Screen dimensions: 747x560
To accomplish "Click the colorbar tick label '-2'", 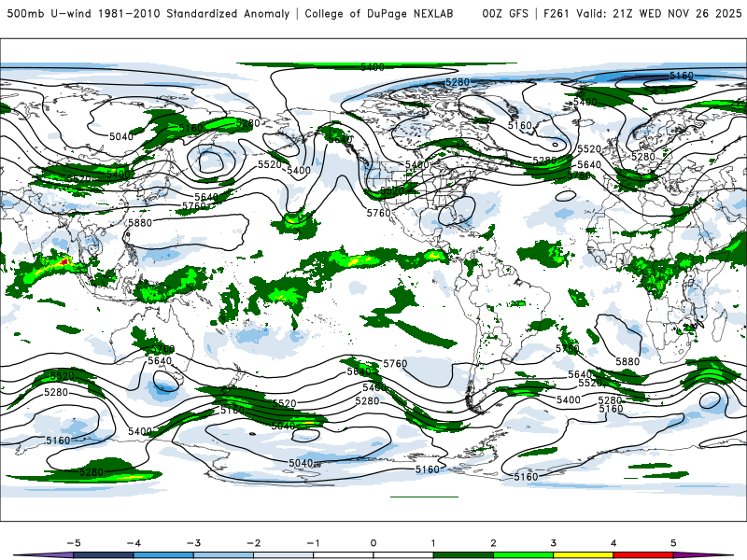I will pos(253,543).
